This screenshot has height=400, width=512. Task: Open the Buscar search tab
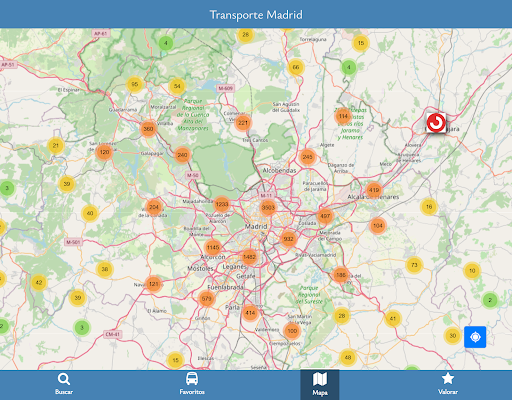pyautogui.click(x=64, y=384)
